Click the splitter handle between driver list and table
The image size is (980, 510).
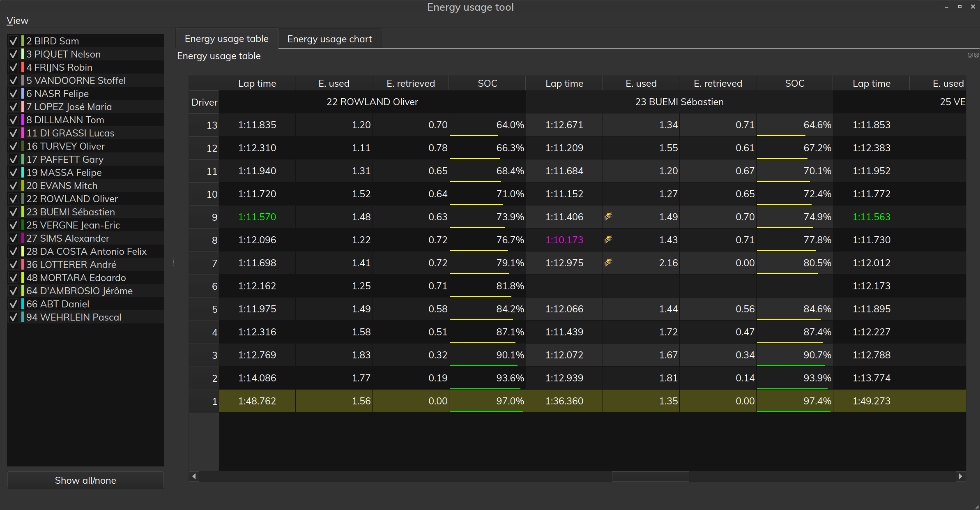pyautogui.click(x=174, y=262)
